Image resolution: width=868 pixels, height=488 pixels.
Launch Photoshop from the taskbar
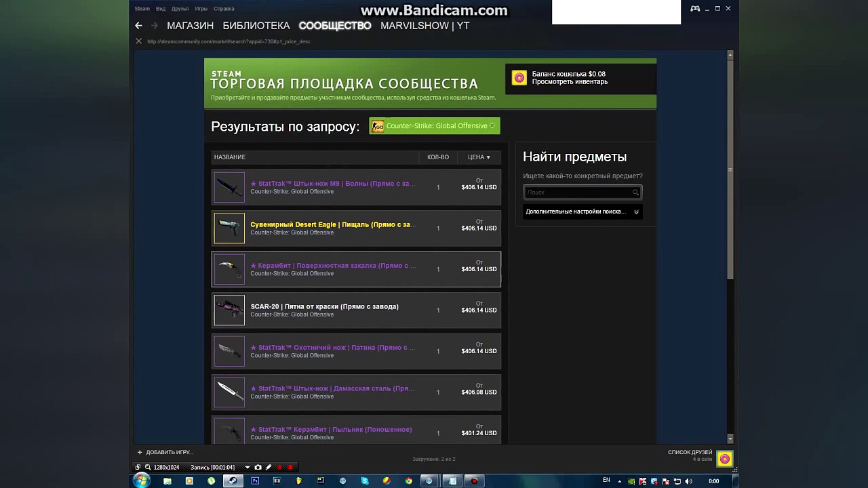[255, 481]
